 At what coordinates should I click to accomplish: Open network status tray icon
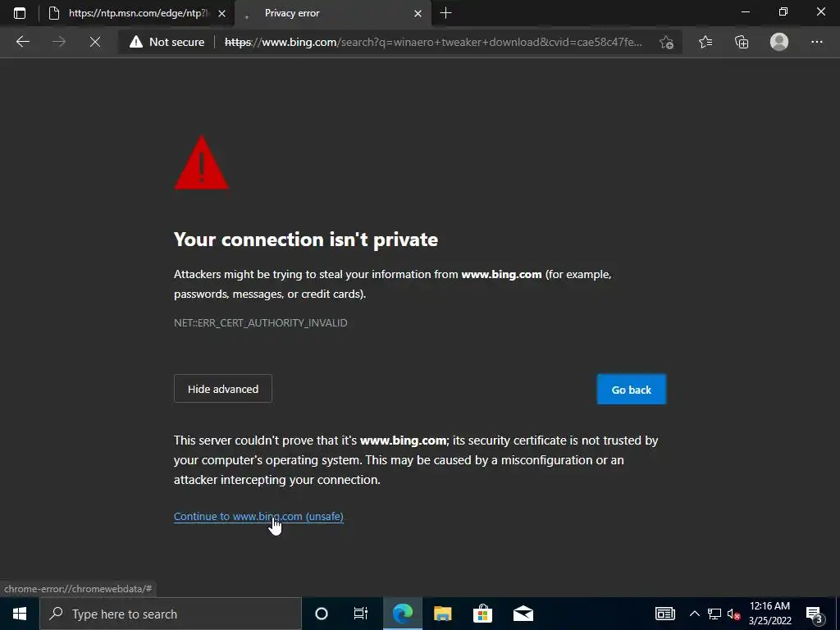click(714, 614)
